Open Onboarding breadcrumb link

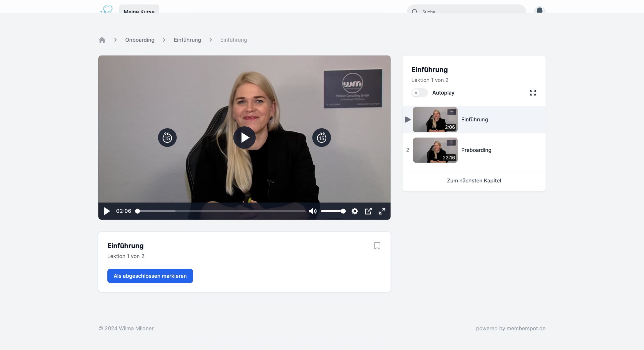tap(140, 40)
